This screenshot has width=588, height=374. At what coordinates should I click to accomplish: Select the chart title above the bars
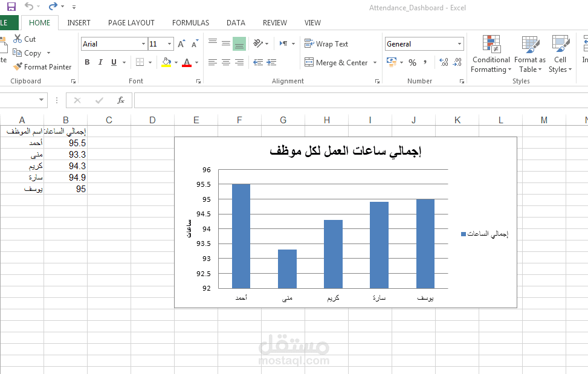346,151
